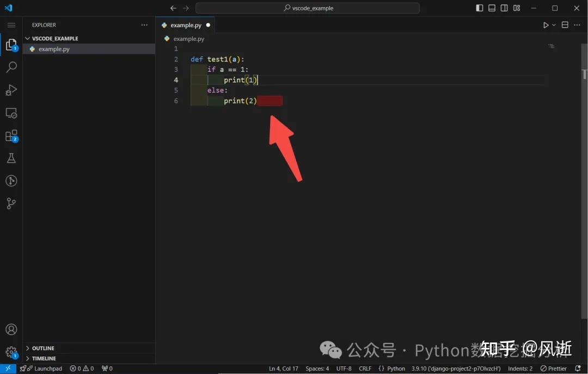This screenshot has width=588, height=374.
Task: Expand the TIMELINE section
Action: [89, 358]
